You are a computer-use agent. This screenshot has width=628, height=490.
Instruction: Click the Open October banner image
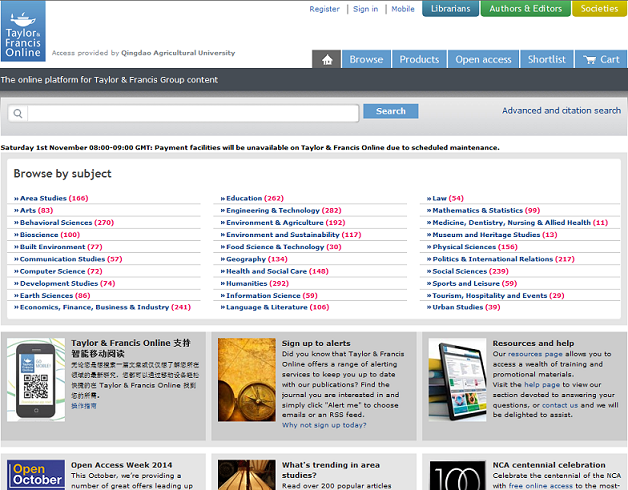36,475
